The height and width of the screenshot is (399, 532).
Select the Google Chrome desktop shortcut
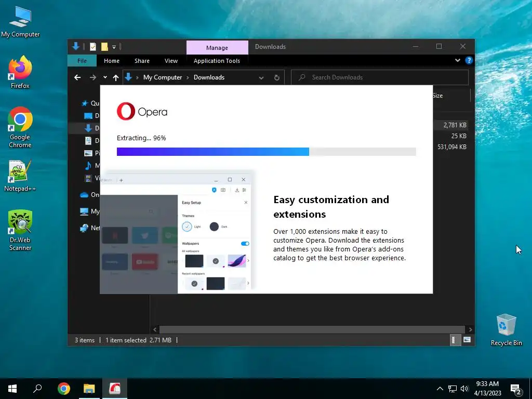coord(20,128)
